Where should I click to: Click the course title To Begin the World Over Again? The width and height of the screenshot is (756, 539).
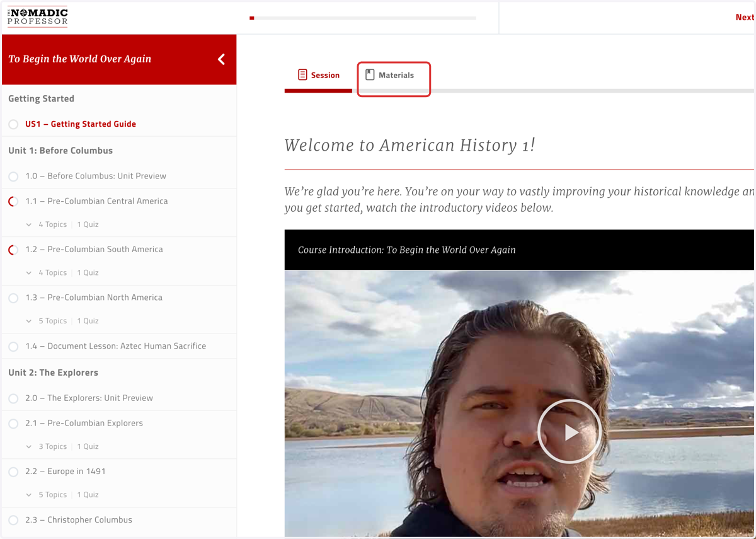click(79, 59)
